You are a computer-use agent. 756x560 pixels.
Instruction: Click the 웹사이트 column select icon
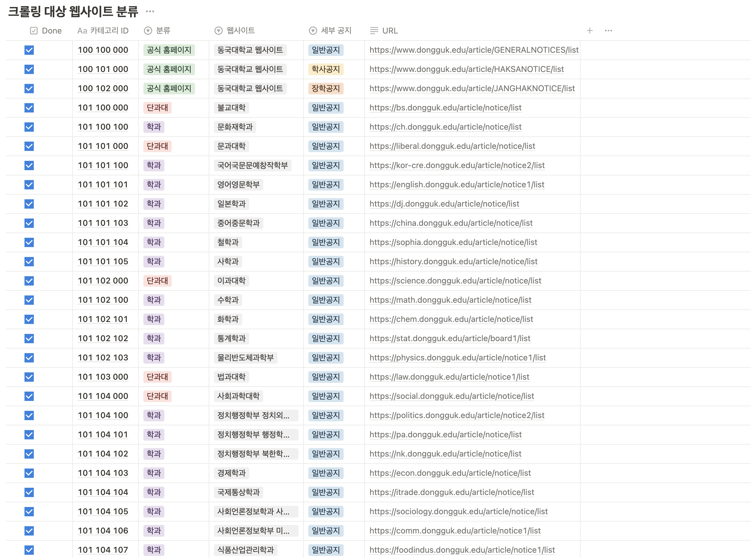point(218,31)
